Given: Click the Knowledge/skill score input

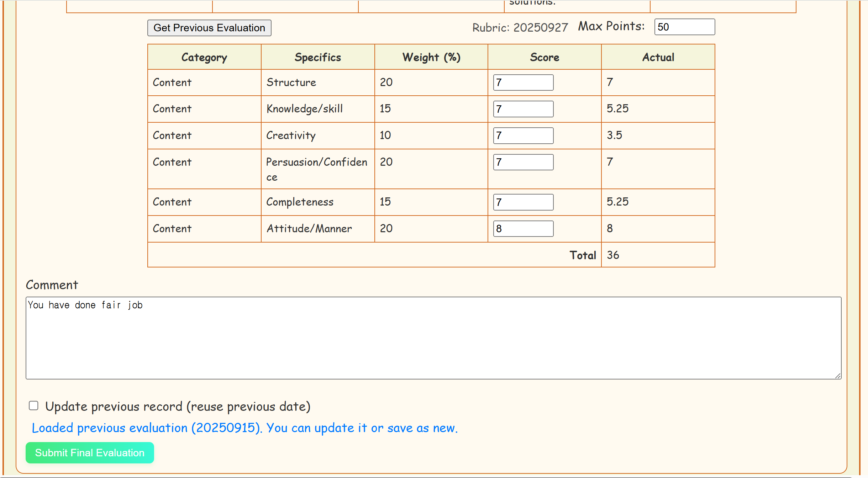Looking at the screenshot, I should click(523, 109).
